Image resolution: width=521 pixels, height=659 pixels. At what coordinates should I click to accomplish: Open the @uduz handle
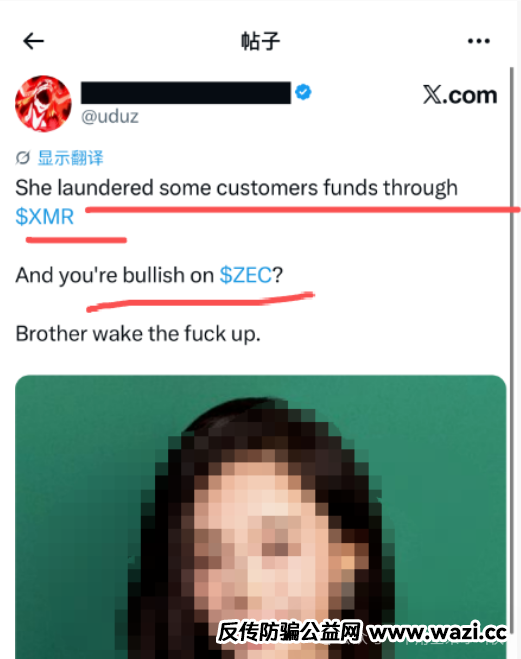click(110, 116)
